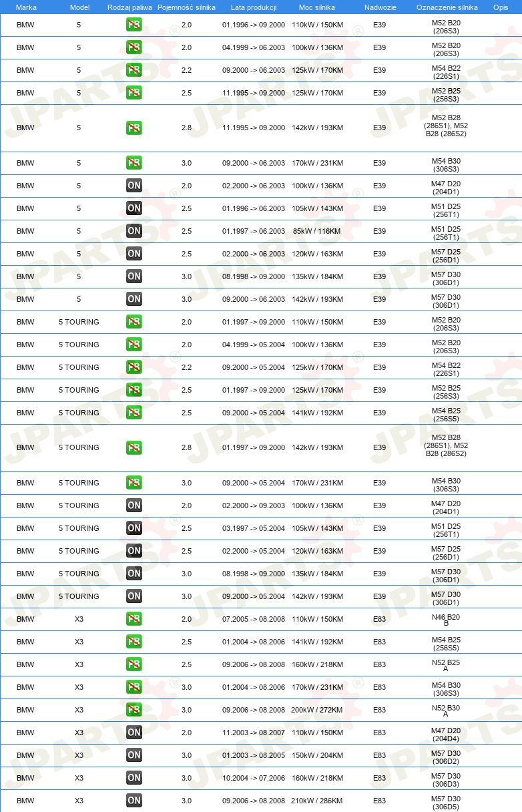Click the Lata produkcji column header
The image size is (522, 812).
click(254, 7)
